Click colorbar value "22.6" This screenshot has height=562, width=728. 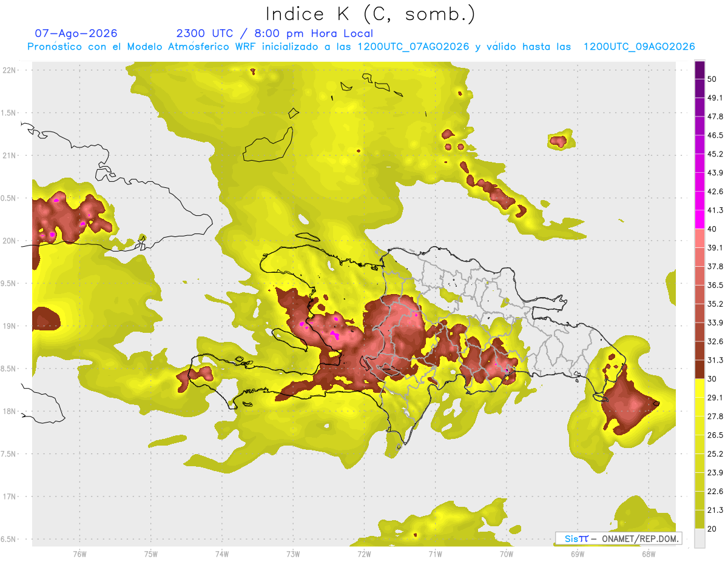715,492
